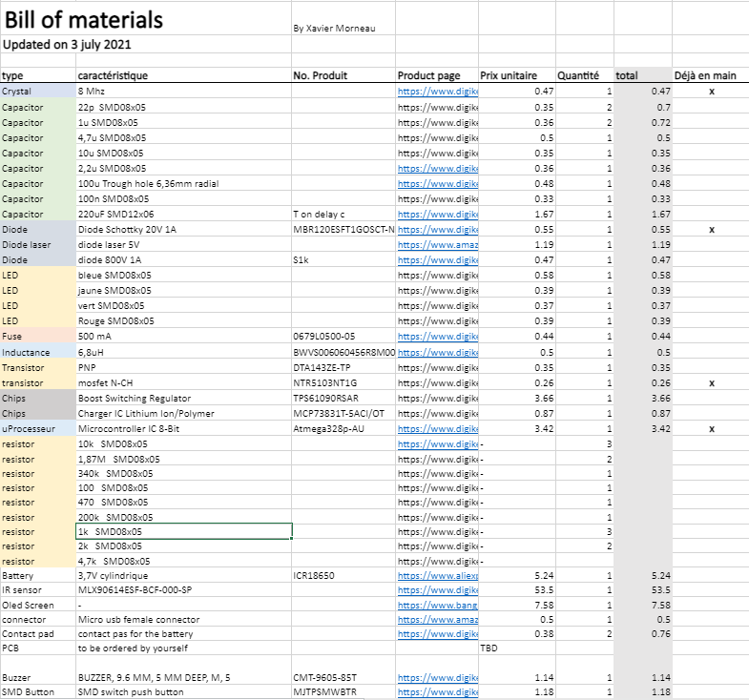
Task: Select the 'Bill of materials' title cell
Action: coord(84,21)
